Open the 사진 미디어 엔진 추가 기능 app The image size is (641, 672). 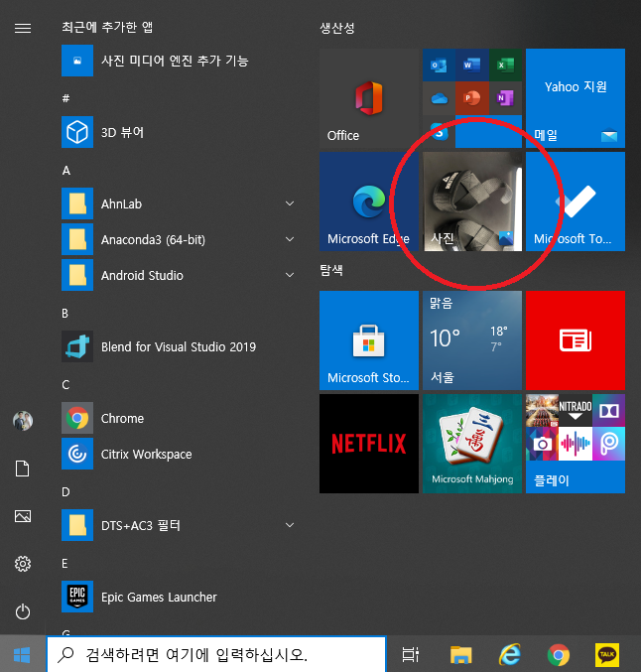(x=178, y=61)
